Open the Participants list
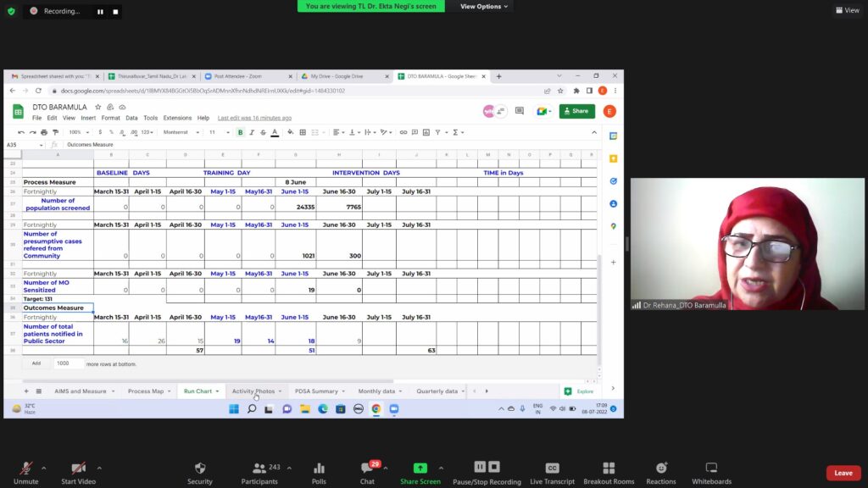Screen dimensions: 868x488 [259, 472]
